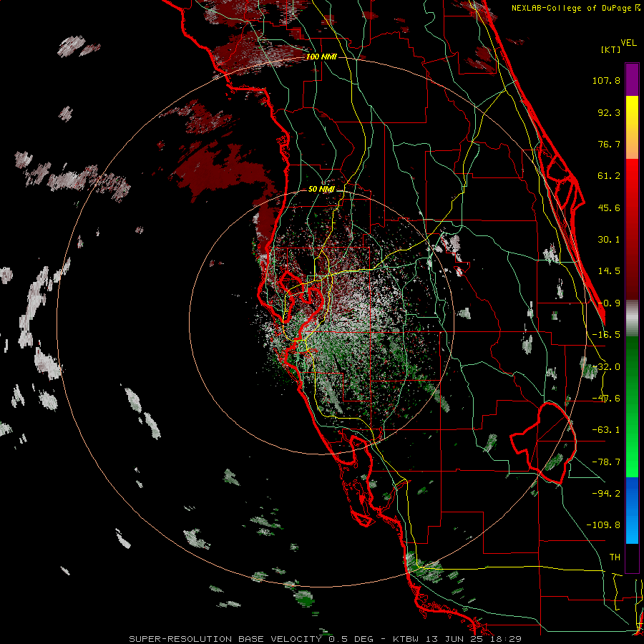The width and height of the screenshot is (644, 644).
Task: Click the -109.8 velocity scale value
Action: coord(603,525)
